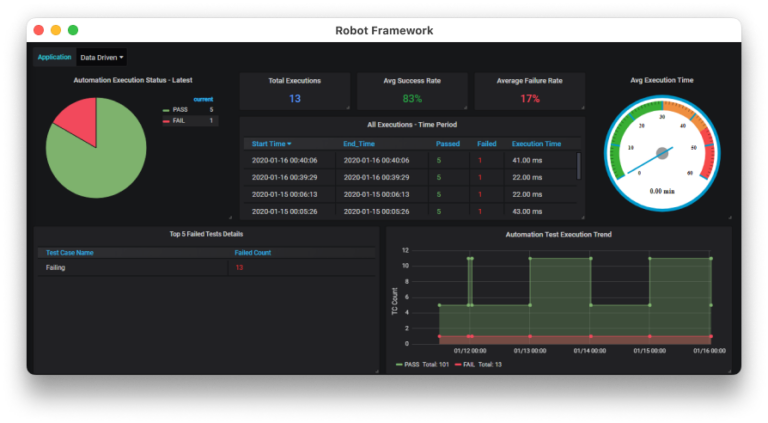The image size is (768, 423).
Task: Click Test Case Name column header
Action: click(70, 253)
